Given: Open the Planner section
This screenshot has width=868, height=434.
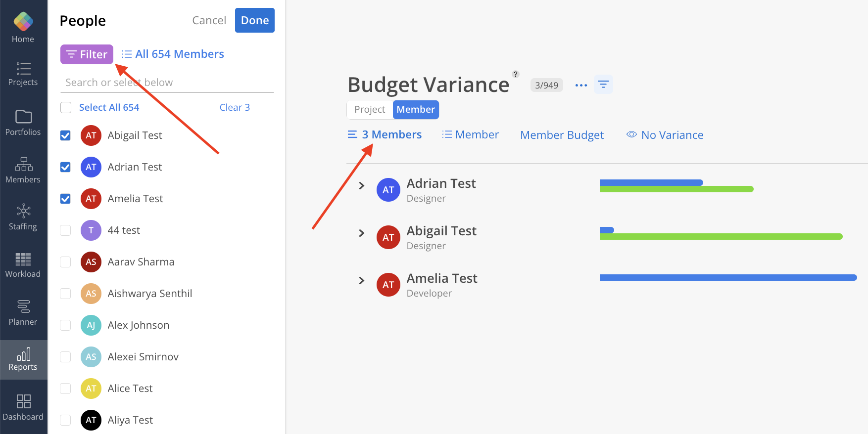Looking at the screenshot, I should point(23,313).
